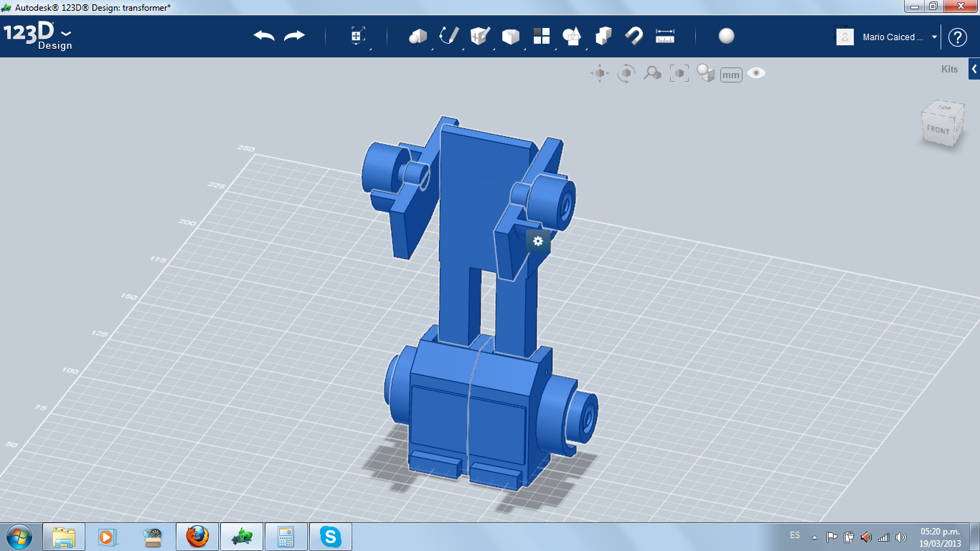Click the Fit view icon

(679, 73)
